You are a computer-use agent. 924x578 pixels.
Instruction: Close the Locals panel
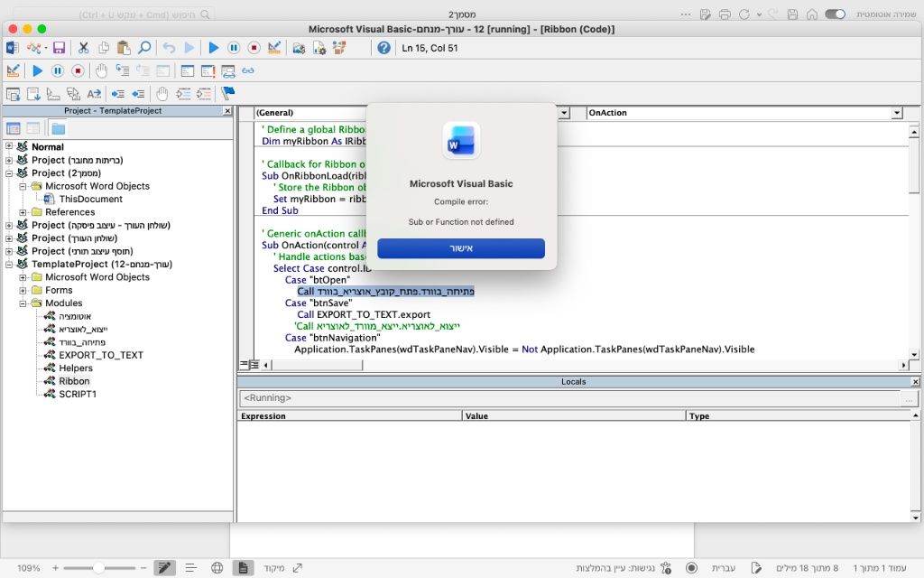pos(915,382)
